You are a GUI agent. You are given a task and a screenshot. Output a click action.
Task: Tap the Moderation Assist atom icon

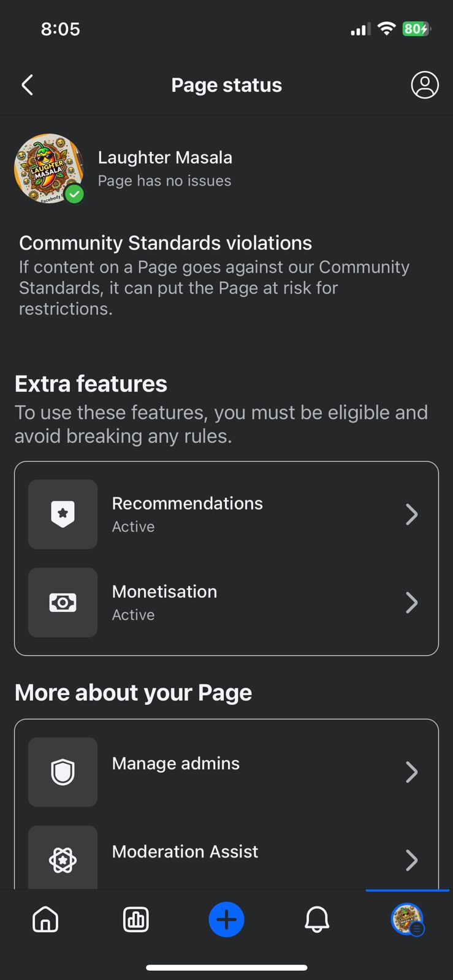click(x=63, y=859)
